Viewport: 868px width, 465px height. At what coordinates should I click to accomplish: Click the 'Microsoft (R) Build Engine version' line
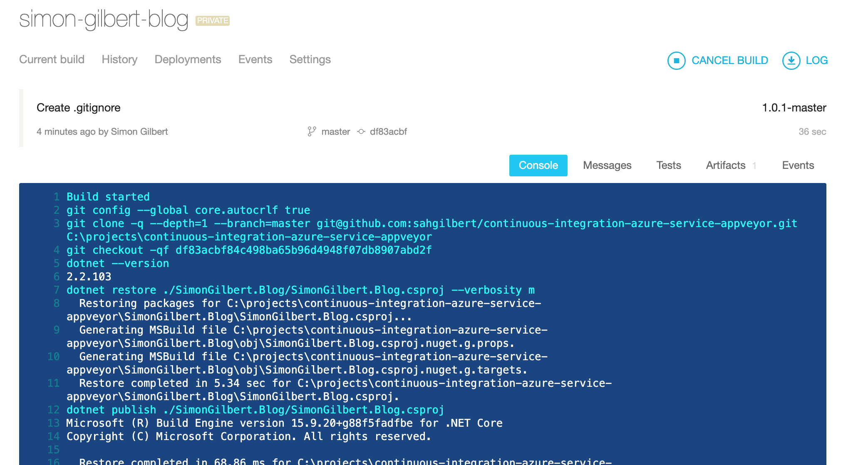point(284,423)
